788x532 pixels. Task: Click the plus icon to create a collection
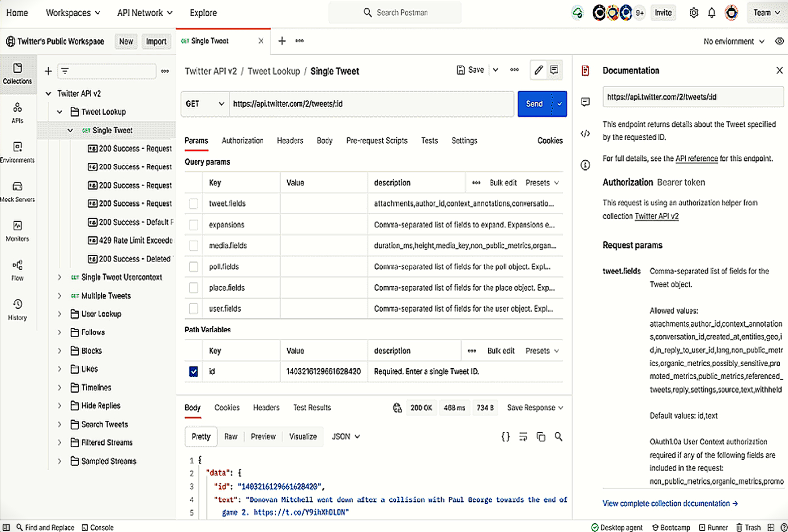pos(48,71)
